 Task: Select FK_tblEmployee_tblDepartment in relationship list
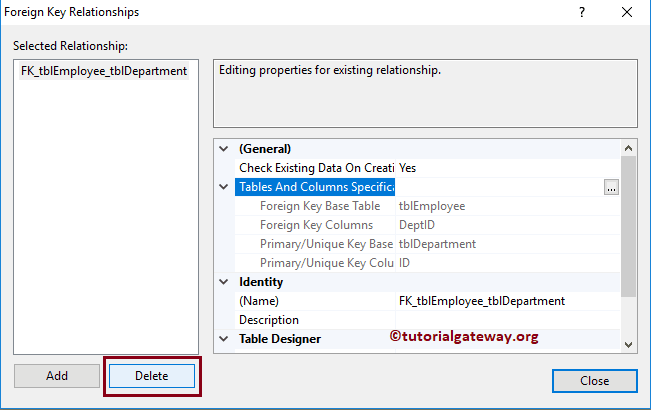click(104, 71)
